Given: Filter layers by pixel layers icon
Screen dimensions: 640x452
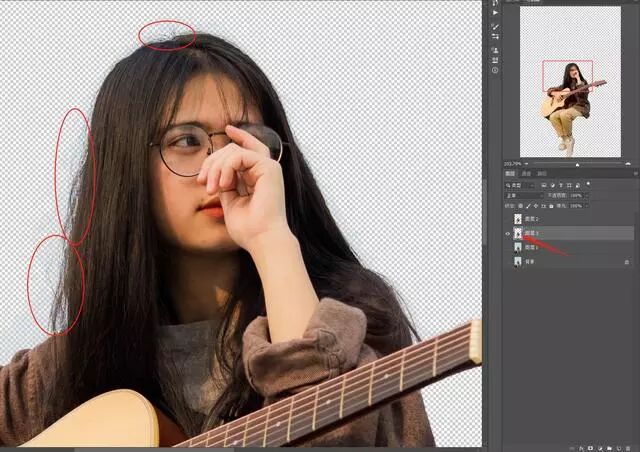Looking at the screenshot, I should pos(544,185).
